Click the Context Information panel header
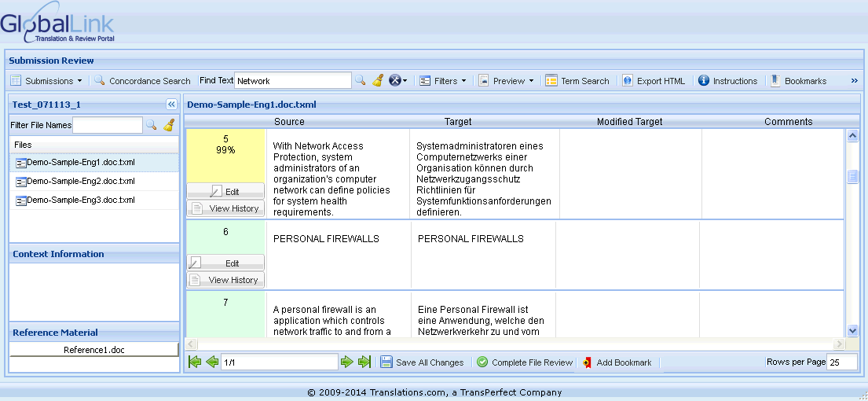Screen dimensions: 868x401 (x=94, y=254)
